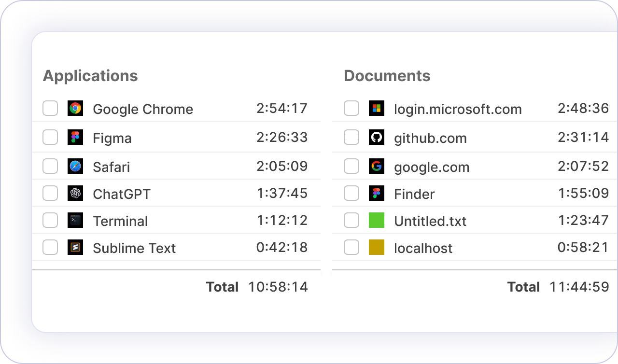The image size is (618, 364).
Task: Enable the localhost row checkbox
Action: tap(351, 247)
